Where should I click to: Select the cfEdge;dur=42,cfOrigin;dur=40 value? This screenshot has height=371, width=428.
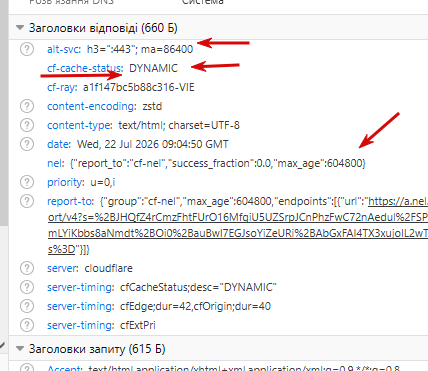195,306
